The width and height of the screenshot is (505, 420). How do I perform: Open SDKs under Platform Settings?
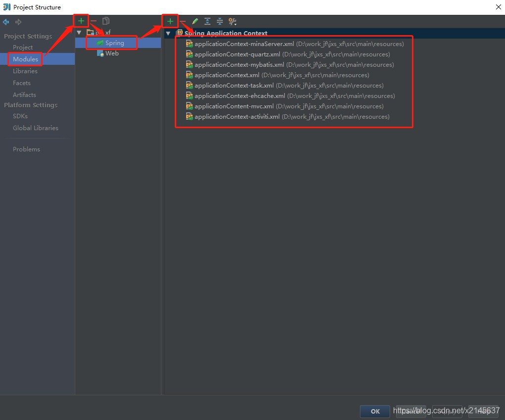(20, 116)
